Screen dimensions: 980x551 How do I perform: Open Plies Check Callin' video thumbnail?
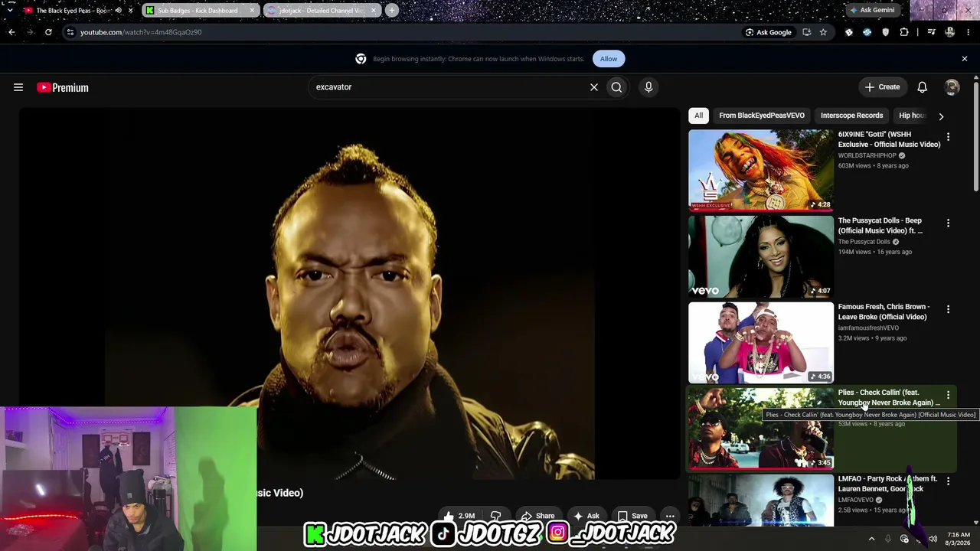pyautogui.click(x=761, y=429)
